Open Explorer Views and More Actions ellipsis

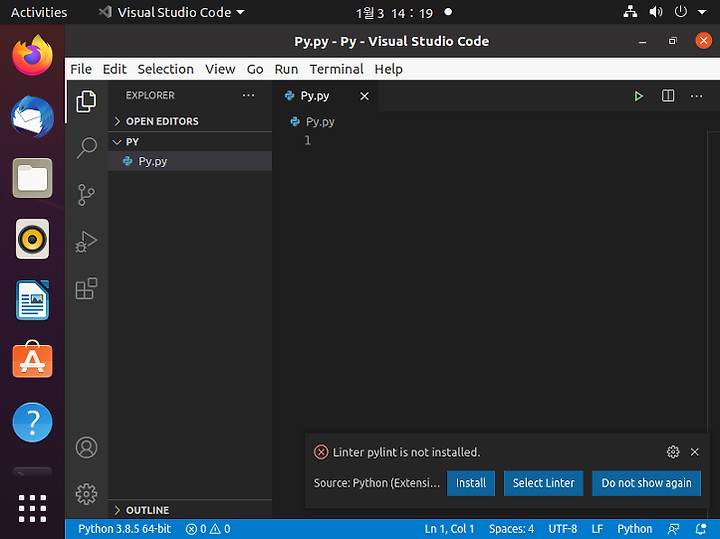[248, 95]
